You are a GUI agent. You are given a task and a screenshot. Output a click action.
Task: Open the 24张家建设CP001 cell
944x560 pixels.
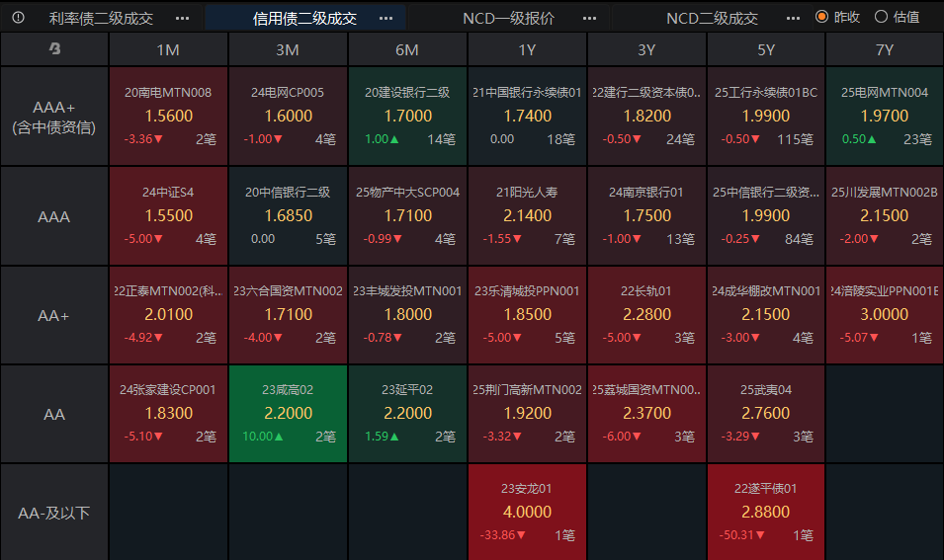pos(168,414)
